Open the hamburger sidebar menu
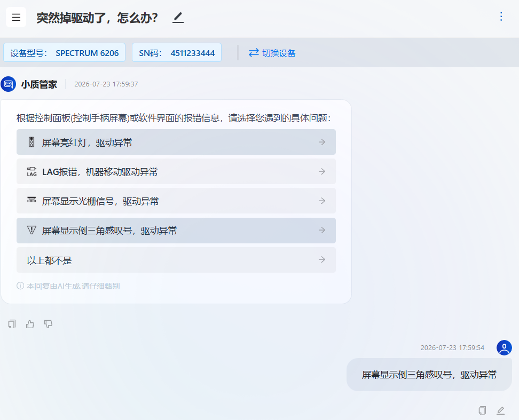519x420 pixels. coord(16,17)
